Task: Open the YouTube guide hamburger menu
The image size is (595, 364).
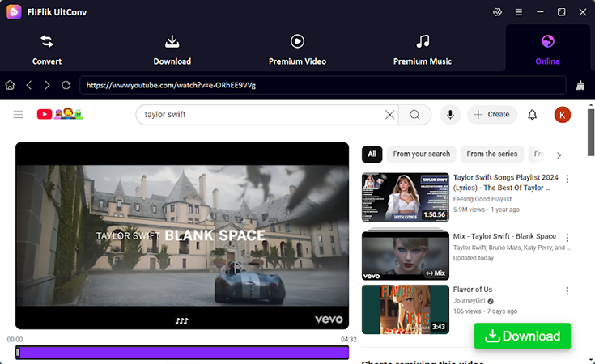Action: (x=18, y=115)
